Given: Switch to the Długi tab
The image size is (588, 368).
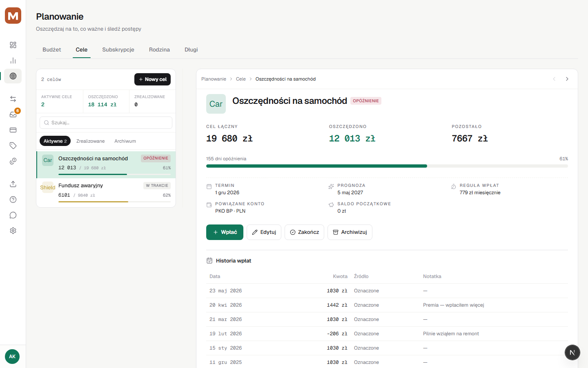Looking at the screenshot, I should point(191,50).
